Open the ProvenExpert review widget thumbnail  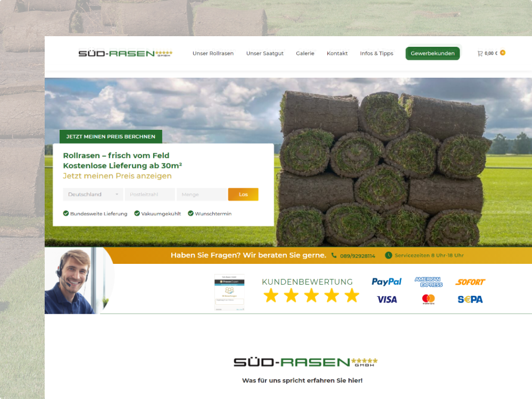coord(229,292)
